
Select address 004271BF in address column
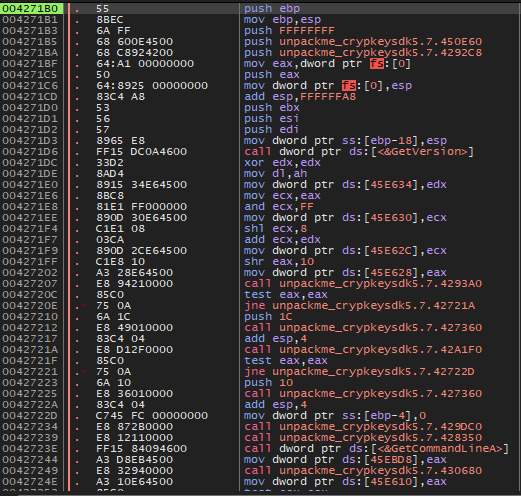click(30, 63)
